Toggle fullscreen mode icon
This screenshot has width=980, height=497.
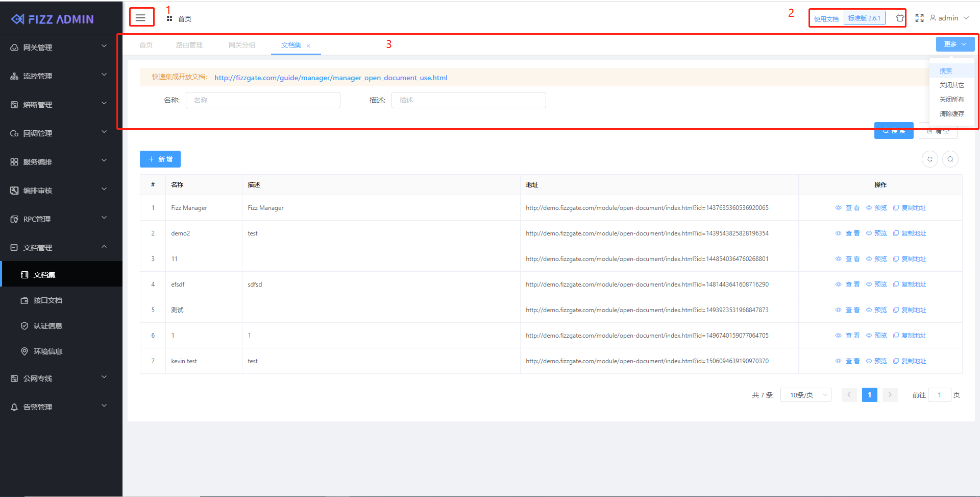(919, 18)
